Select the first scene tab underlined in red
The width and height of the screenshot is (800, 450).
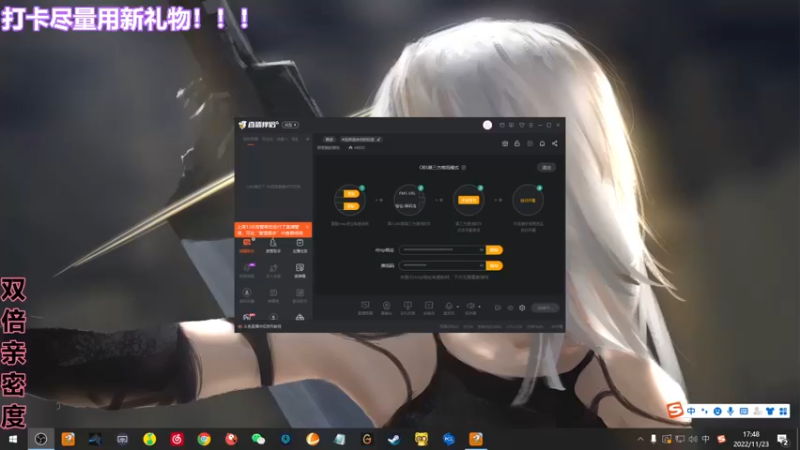251,139
